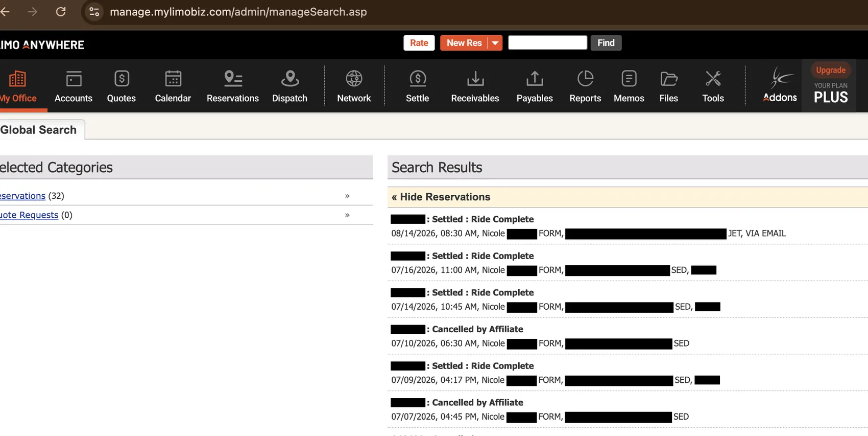Click the Upgrade plan button
Viewport: 868px width, 436px height.
click(831, 70)
